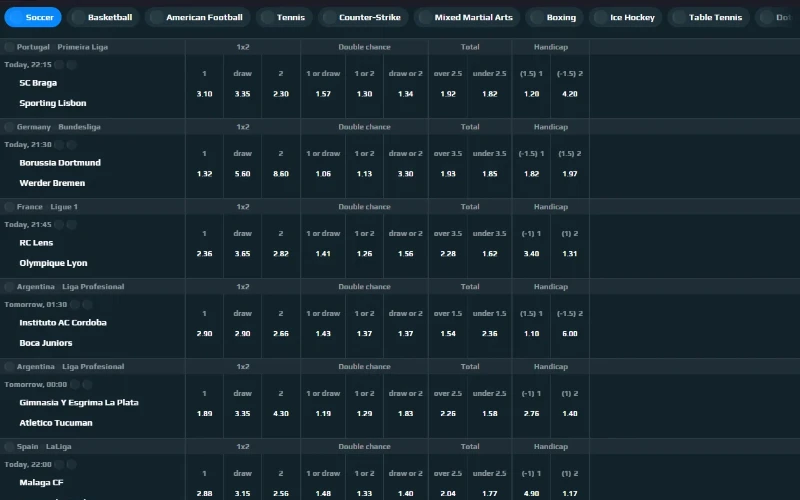
Task: Switch to the Basketball tab
Action: pyautogui.click(x=103, y=17)
